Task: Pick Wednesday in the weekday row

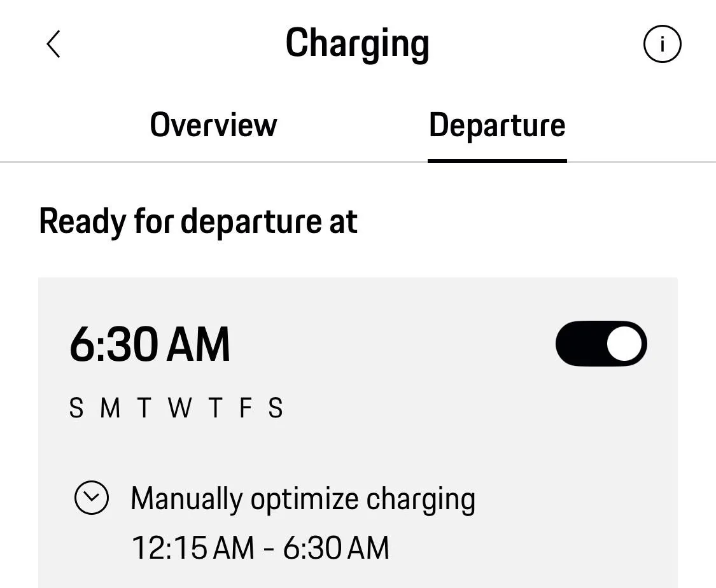Action: pos(179,408)
